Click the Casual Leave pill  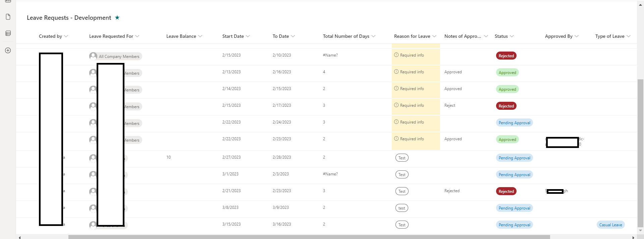tap(610, 225)
